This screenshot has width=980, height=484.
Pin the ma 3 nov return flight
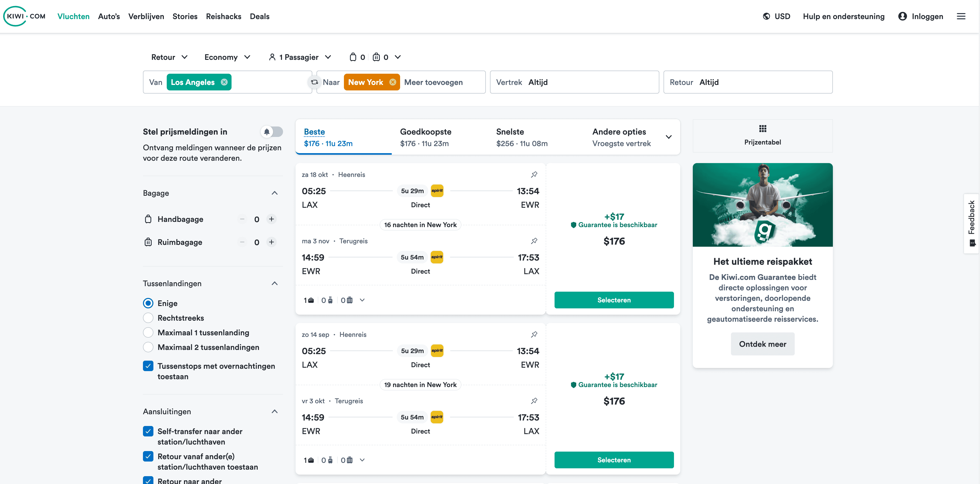click(534, 241)
